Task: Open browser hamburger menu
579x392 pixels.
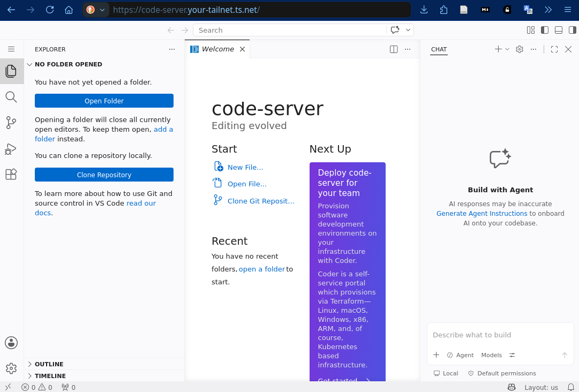Action: pos(568,10)
